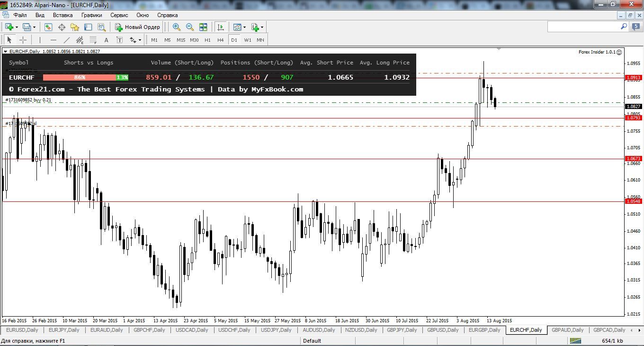The height and width of the screenshot is (346, 644).
Task: Switch timeframe to M30
Action: 194,40
